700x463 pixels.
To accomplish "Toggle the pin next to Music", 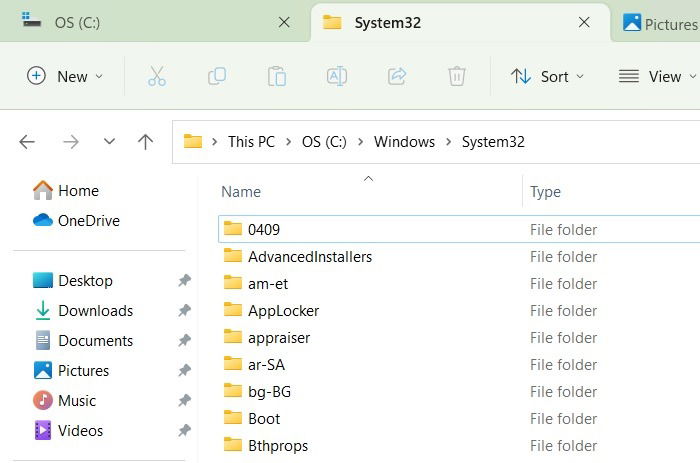I will pyautogui.click(x=184, y=400).
